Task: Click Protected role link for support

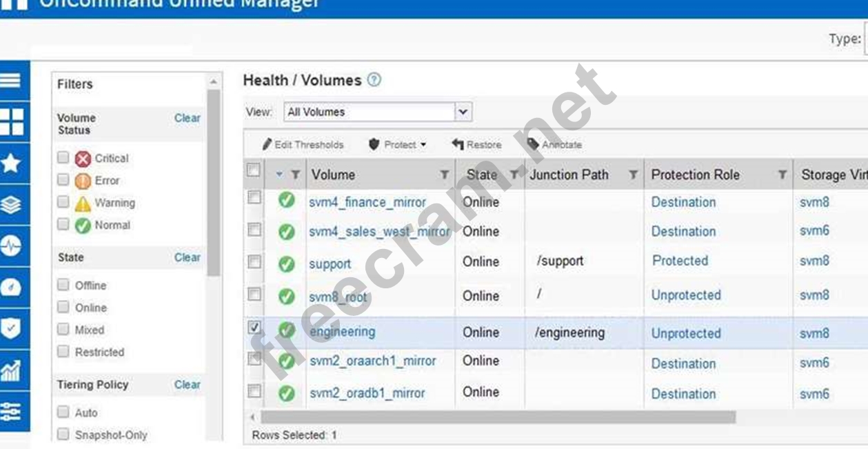Action: [680, 261]
